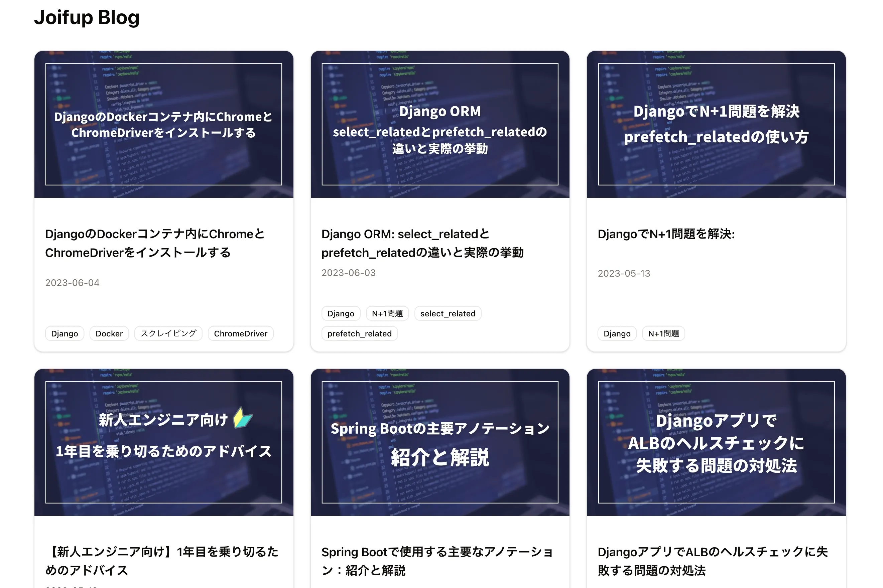
Task: Click the 新人エンジニア向け article title text
Action: (162, 561)
